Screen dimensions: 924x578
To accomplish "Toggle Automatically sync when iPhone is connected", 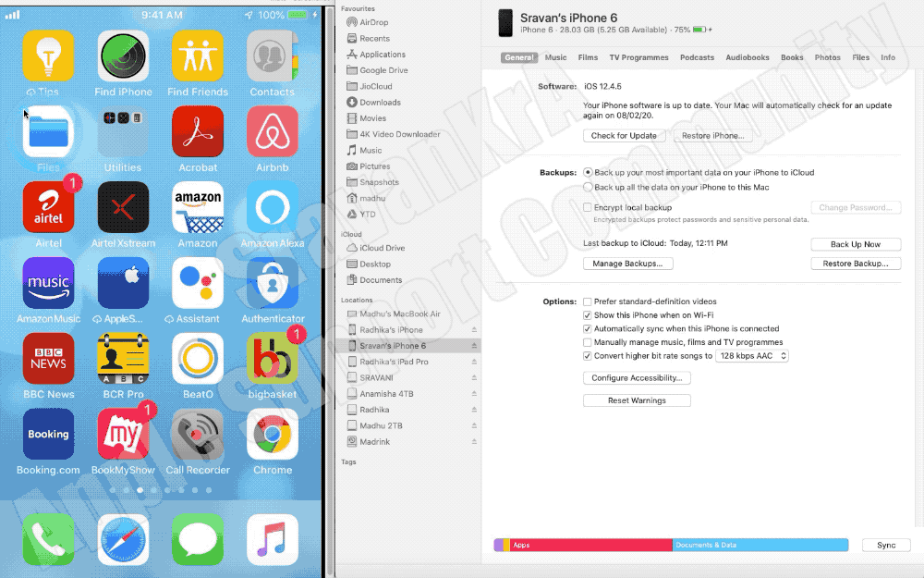I will 588,328.
